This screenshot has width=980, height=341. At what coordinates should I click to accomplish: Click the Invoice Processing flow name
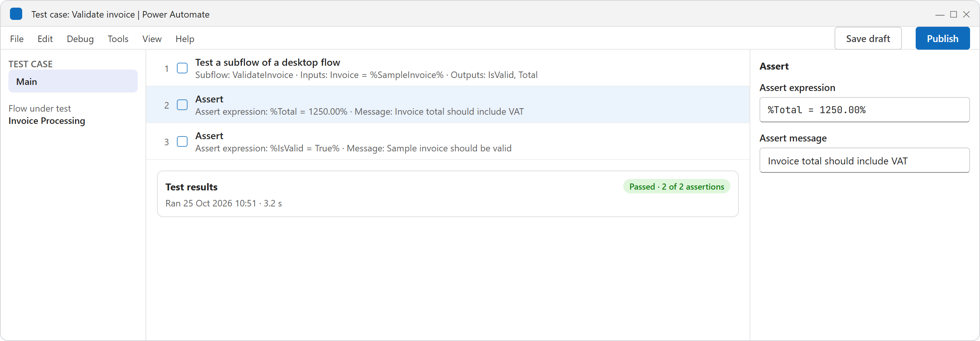click(47, 121)
